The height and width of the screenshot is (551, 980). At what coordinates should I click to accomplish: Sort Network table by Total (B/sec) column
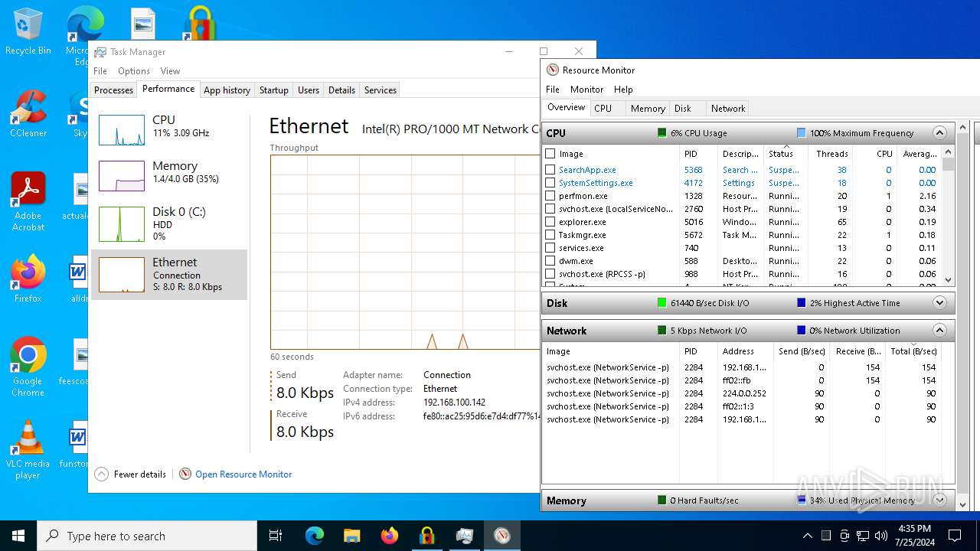914,351
